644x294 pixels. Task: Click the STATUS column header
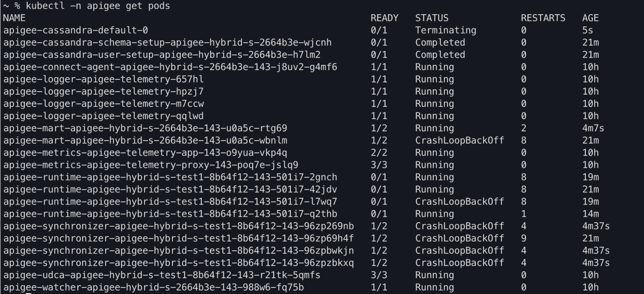(432, 18)
